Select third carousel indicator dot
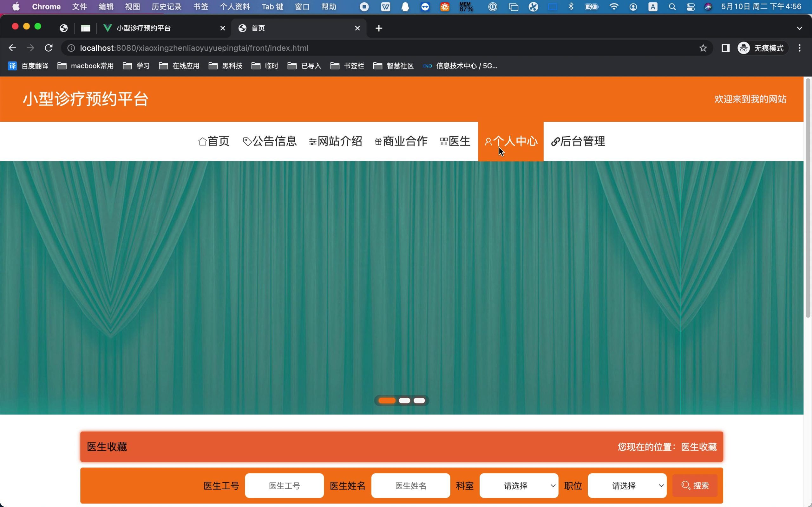 tap(419, 400)
